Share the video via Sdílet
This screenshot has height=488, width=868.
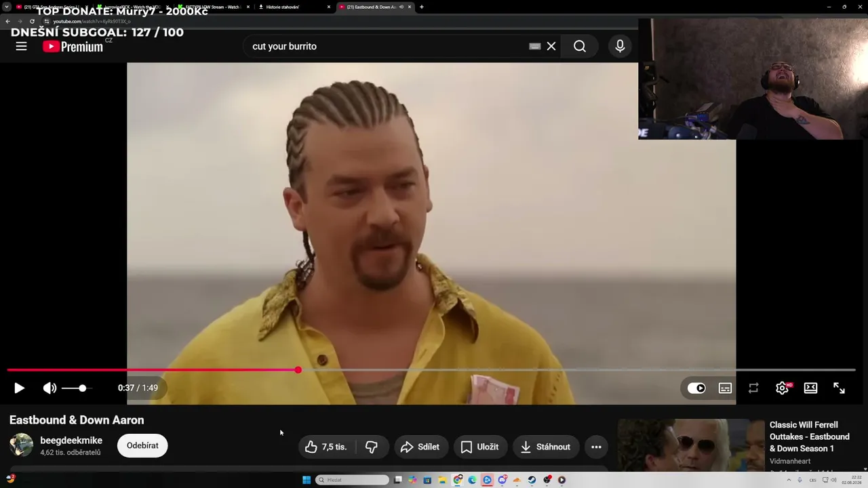[x=421, y=447]
